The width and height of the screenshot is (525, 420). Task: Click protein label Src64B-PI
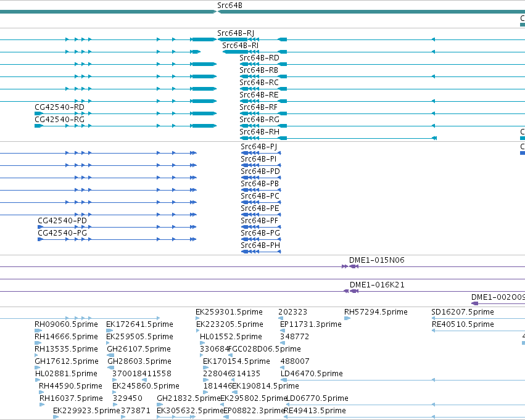tap(258, 159)
